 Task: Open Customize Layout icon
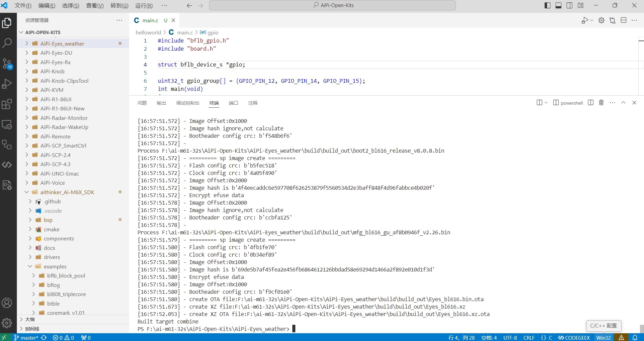(x=581, y=5)
